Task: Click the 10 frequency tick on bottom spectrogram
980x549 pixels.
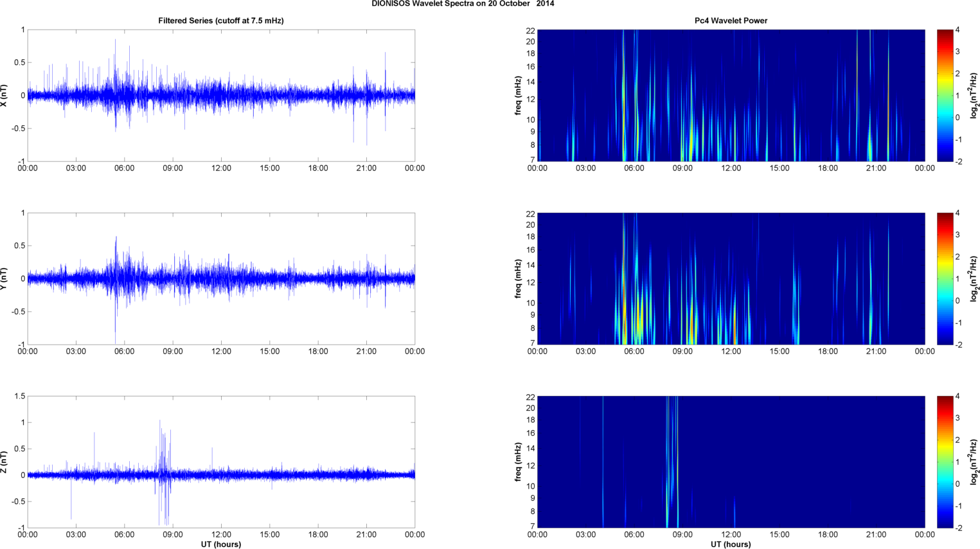Action: tap(531, 486)
